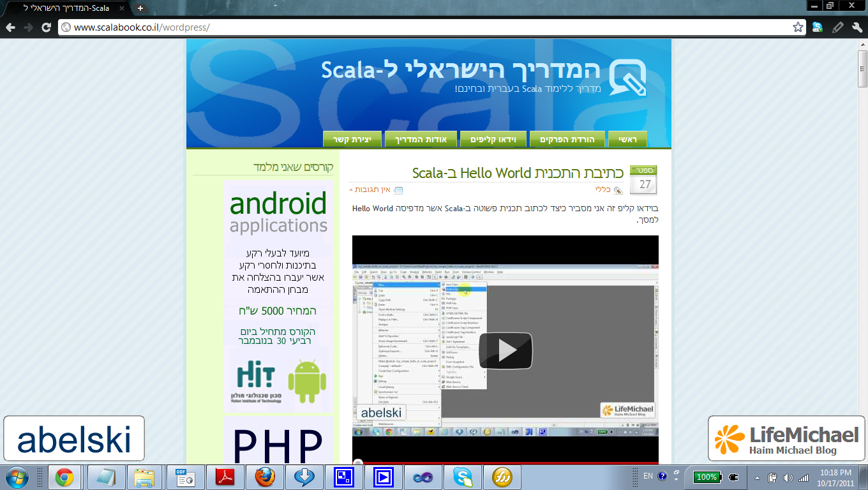Viewport: 868px width, 490px height.
Task: Click the אין תגובות comments link
Action: (x=370, y=189)
